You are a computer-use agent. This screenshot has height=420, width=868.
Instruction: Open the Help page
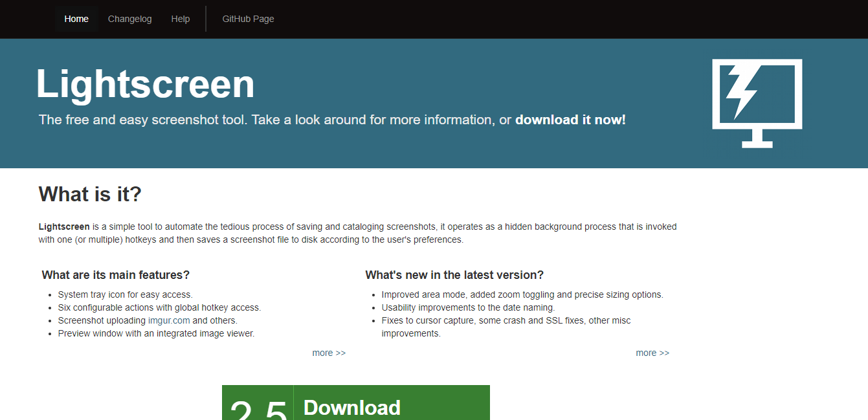[181, 19]
